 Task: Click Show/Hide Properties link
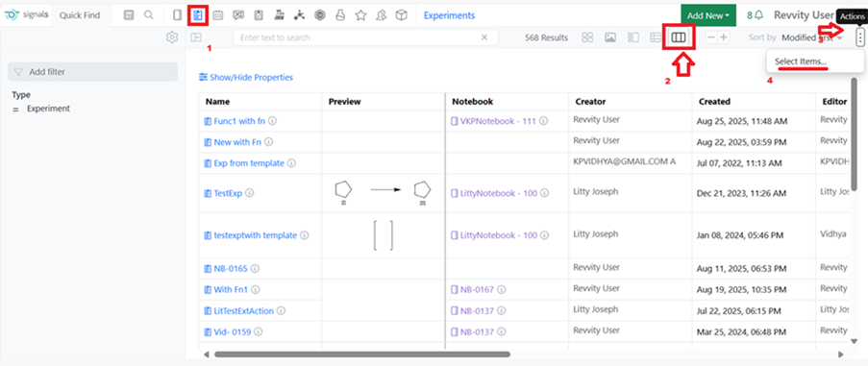[246, 78]
